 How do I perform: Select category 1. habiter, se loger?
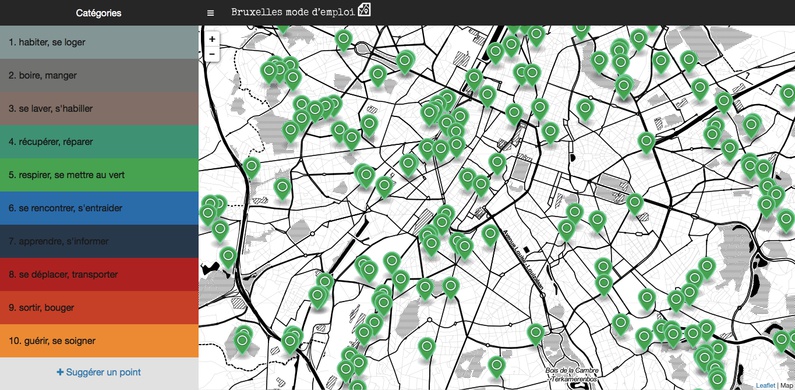point(99,42)
